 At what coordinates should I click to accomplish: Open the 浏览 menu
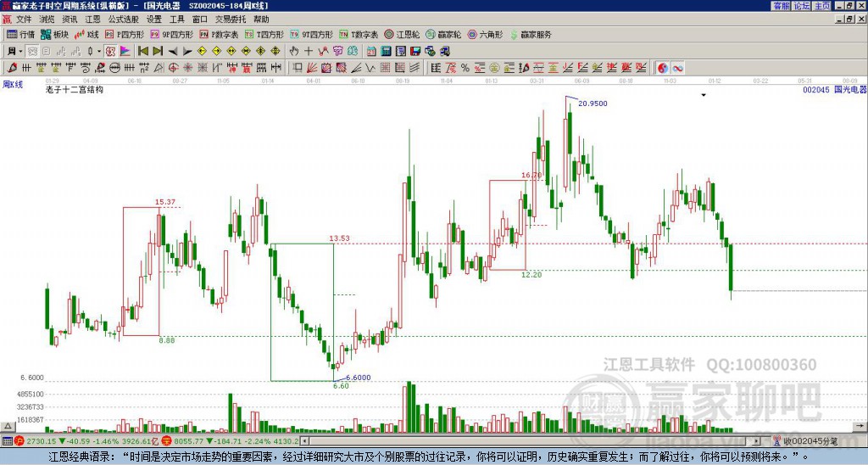[47, 20]
